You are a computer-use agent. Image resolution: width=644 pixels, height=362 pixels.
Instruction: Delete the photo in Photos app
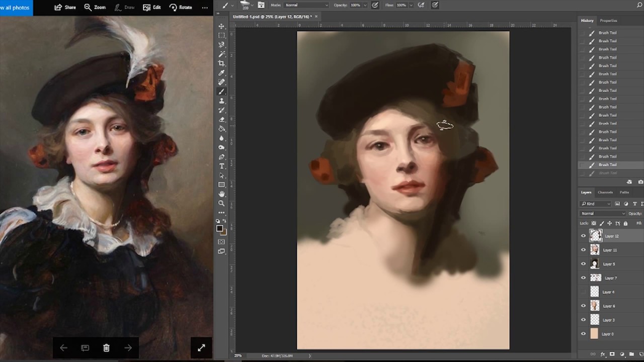click(x=106, y=348)
